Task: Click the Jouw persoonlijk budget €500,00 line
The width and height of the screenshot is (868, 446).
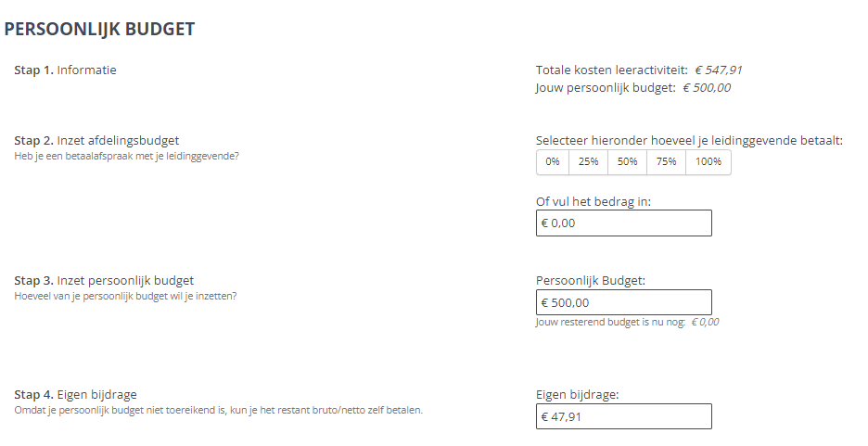Action: tap(633, 88)
